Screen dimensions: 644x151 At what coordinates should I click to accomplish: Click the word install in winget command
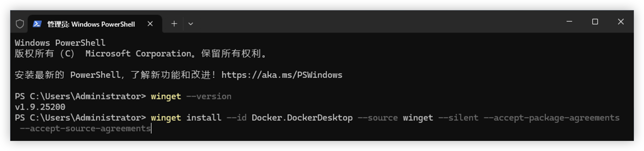[x=204, y=118]
